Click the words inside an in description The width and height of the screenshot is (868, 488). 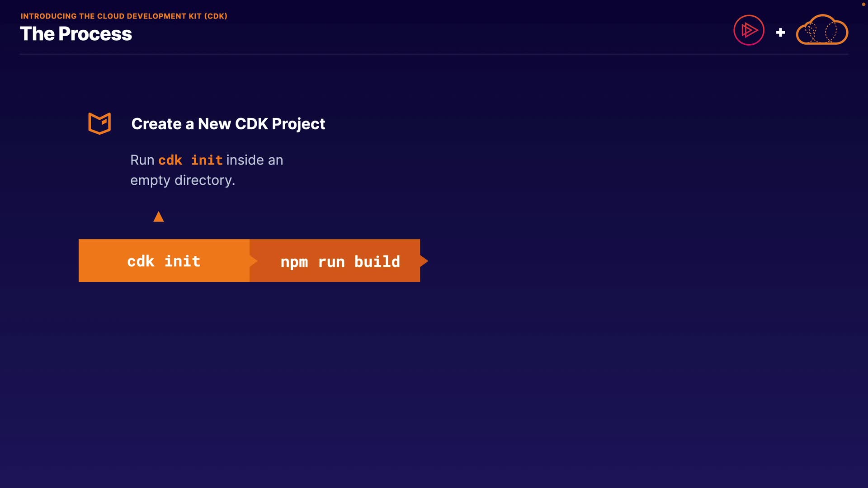[x=255, y=160]
